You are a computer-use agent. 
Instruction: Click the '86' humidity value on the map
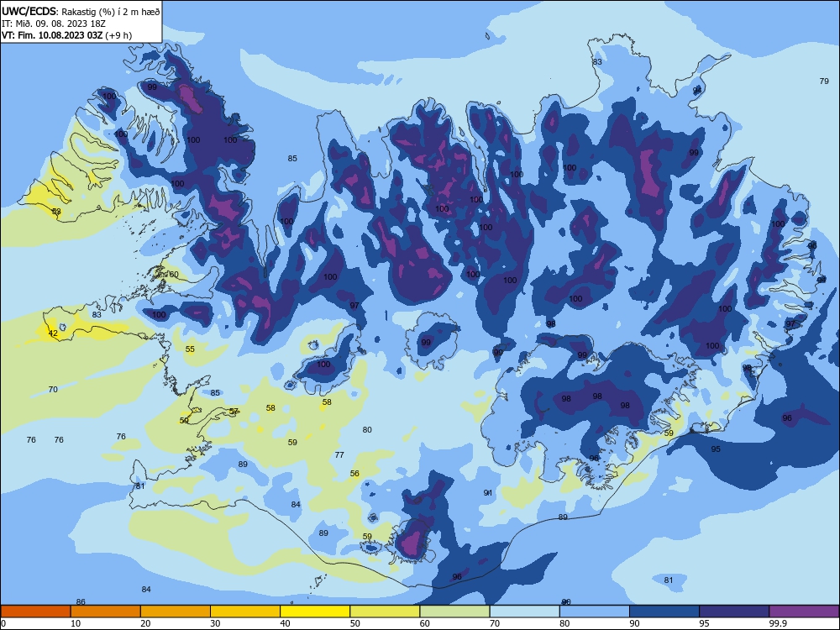(x=81, y=602)
